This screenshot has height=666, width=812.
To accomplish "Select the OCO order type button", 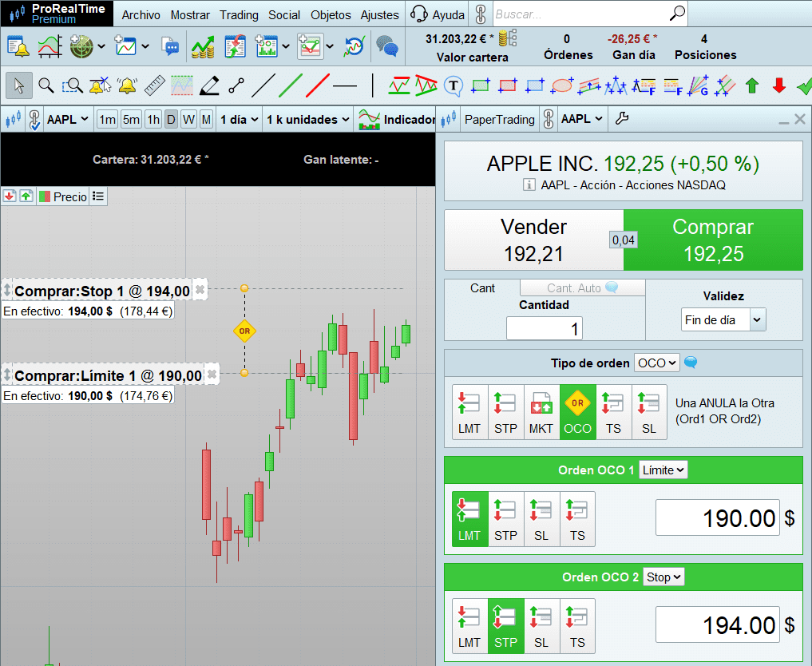I will click(577, 412).
